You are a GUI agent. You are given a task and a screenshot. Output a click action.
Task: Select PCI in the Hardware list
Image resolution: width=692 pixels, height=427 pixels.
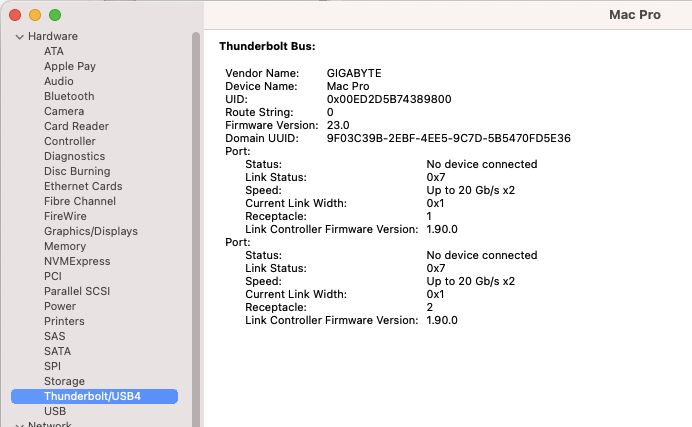(x=53, y=276)
